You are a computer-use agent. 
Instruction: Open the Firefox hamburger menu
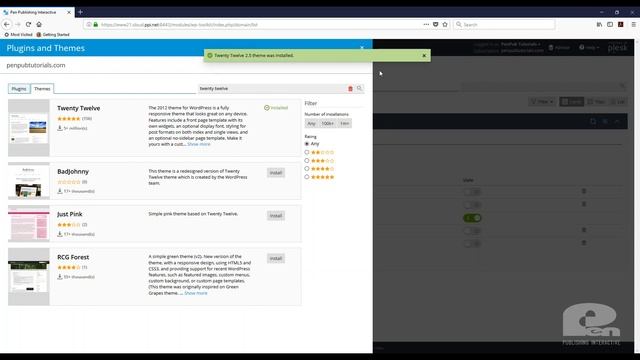click(x=633, y=24)
